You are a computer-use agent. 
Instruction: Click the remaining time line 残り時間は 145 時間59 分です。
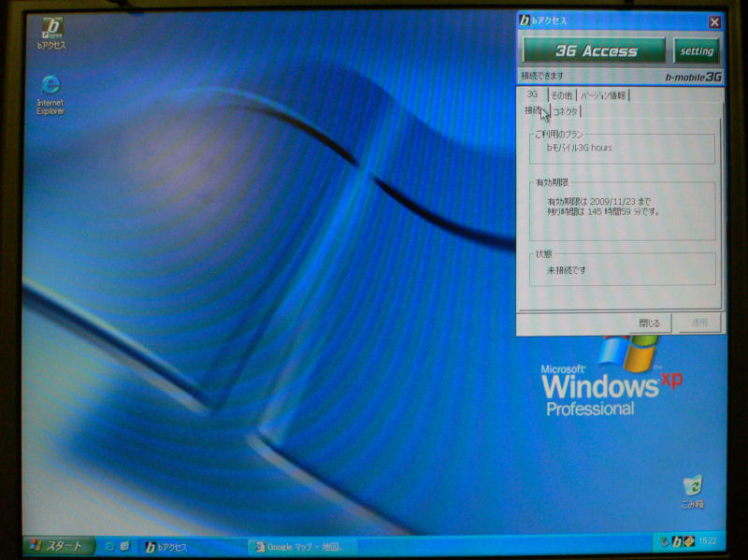click(x=603, y=211)
